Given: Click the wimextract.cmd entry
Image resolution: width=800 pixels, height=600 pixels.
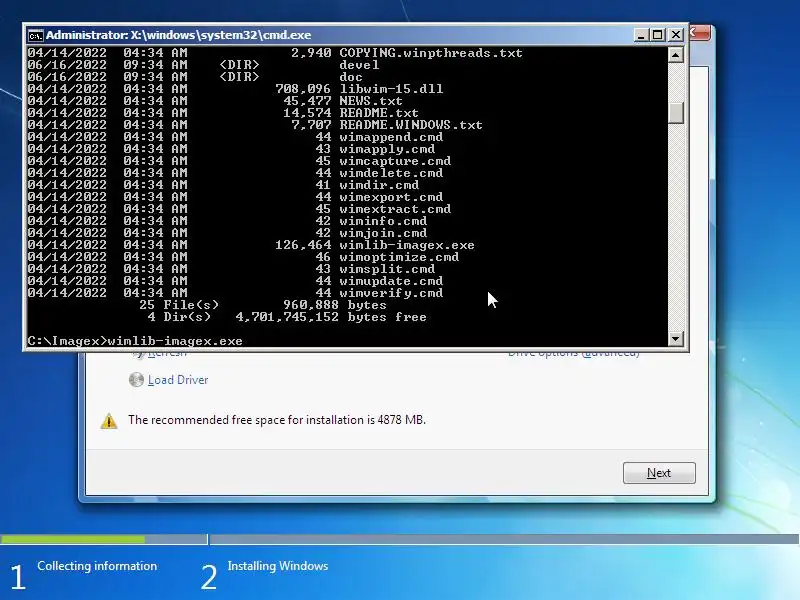Looking at the screenshot, I should 395,209.
